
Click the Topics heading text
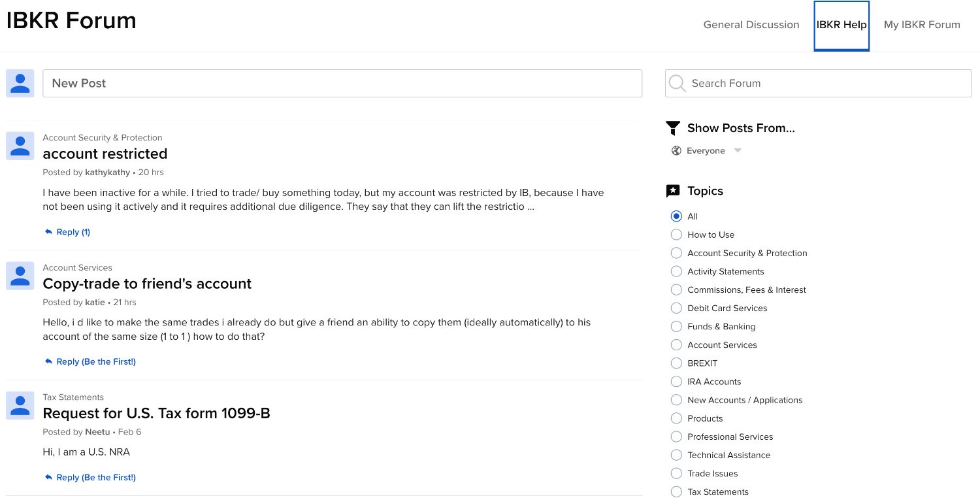click(x=705, y=191)
